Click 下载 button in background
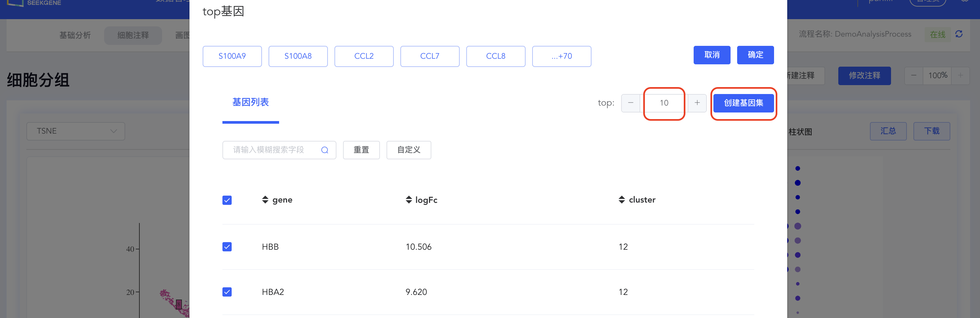The height and width of the screenshot is (318, 980). [932, 131]
